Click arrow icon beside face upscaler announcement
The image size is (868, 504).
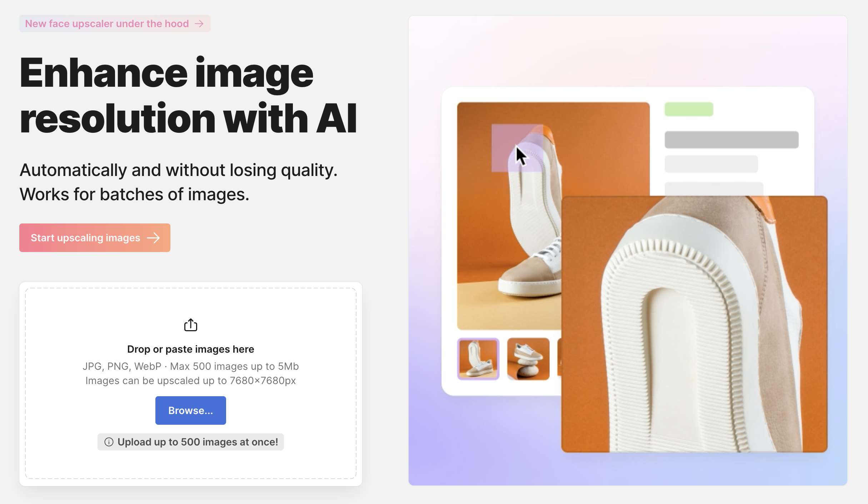[199, 24]
